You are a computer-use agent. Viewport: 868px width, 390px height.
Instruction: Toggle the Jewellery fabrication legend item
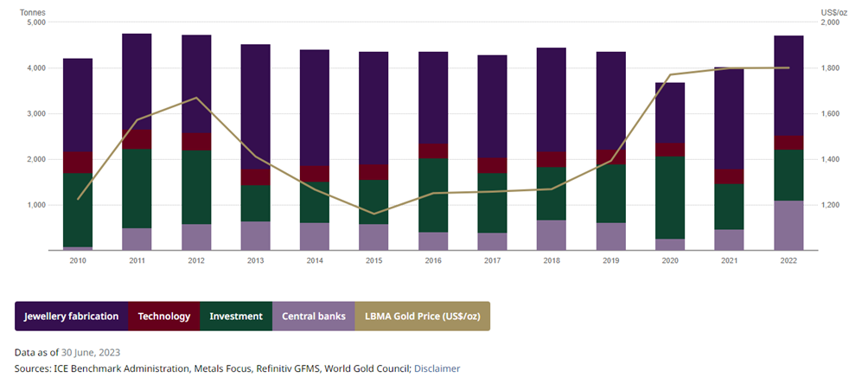(71, 316)
